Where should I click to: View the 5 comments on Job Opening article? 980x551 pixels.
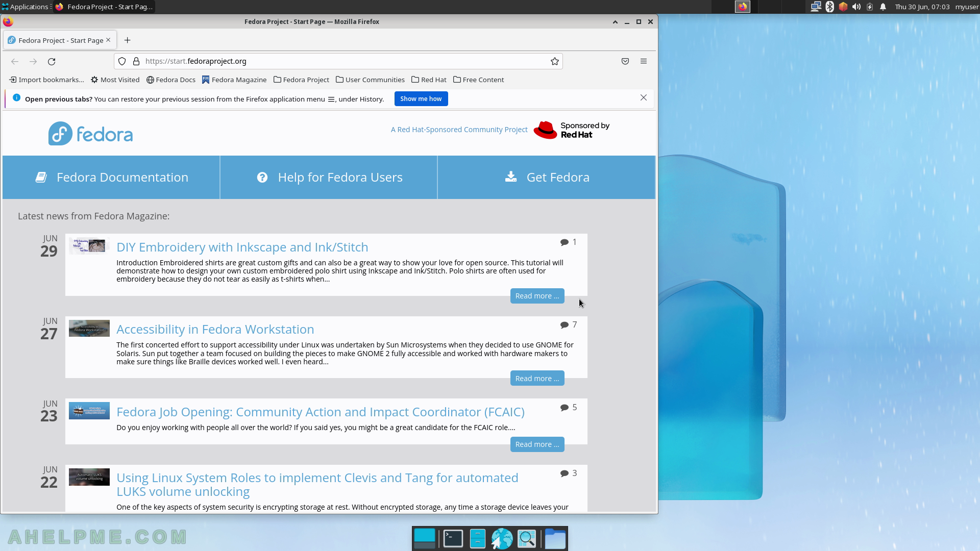tap(568, 408)
